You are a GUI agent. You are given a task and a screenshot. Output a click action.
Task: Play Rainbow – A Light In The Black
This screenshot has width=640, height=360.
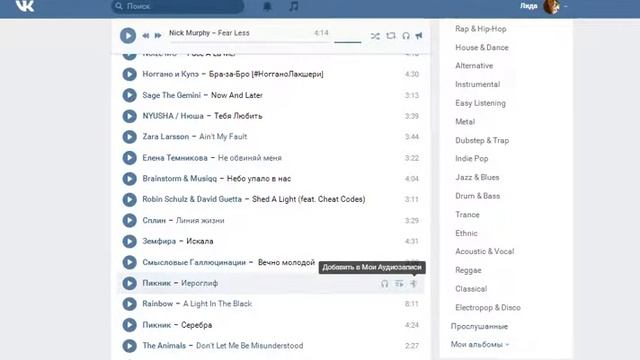pos(129,304)
